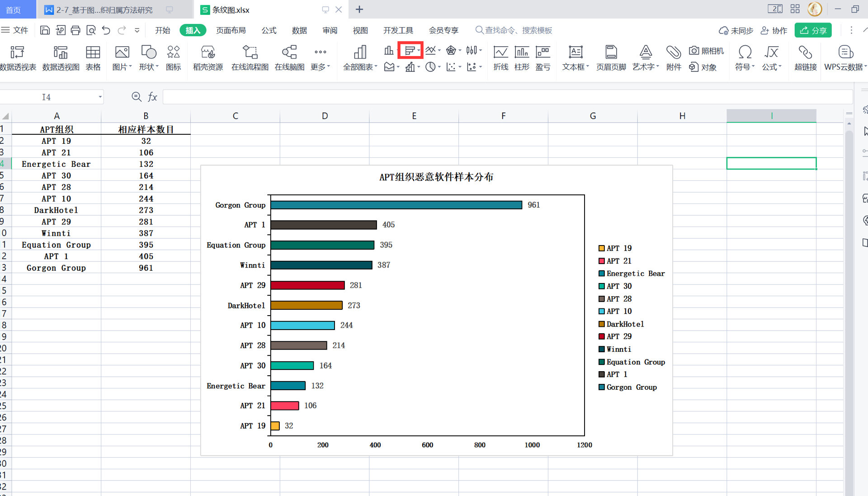Click the 附件 attachment tool
Screen dimensions: 868x496
(673, 57)
